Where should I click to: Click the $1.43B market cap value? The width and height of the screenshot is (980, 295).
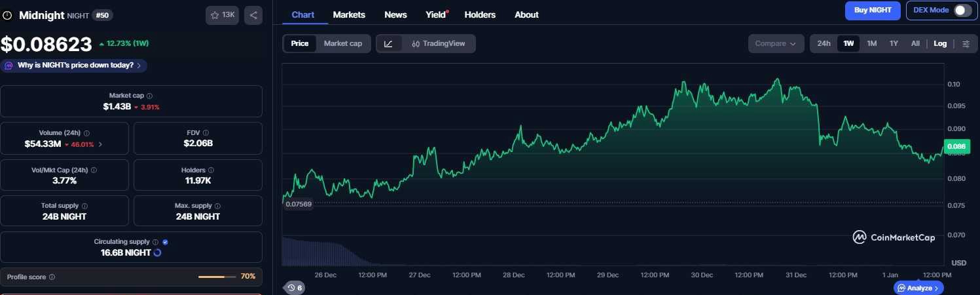click(x=116, y=106)
